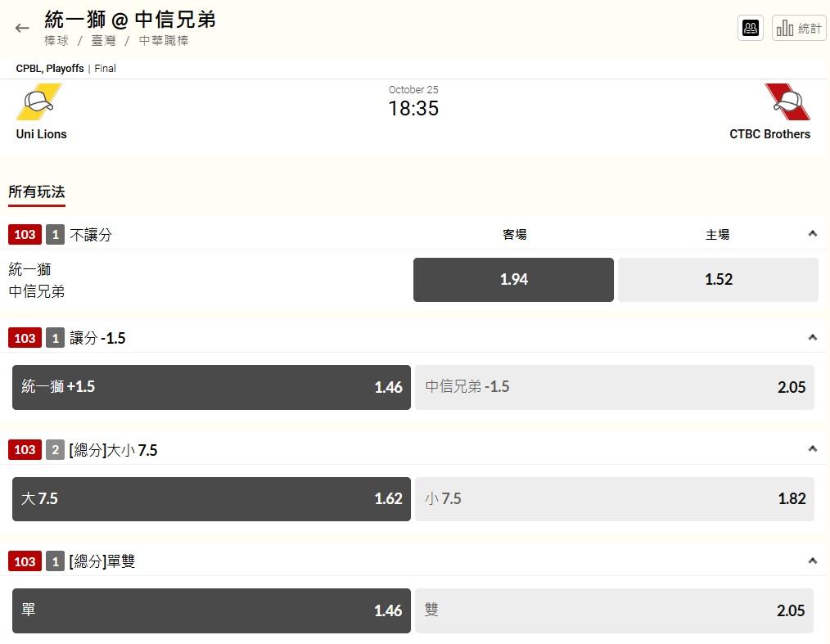Click the gray 1 badge beside 單雙

tap(55, 561)
